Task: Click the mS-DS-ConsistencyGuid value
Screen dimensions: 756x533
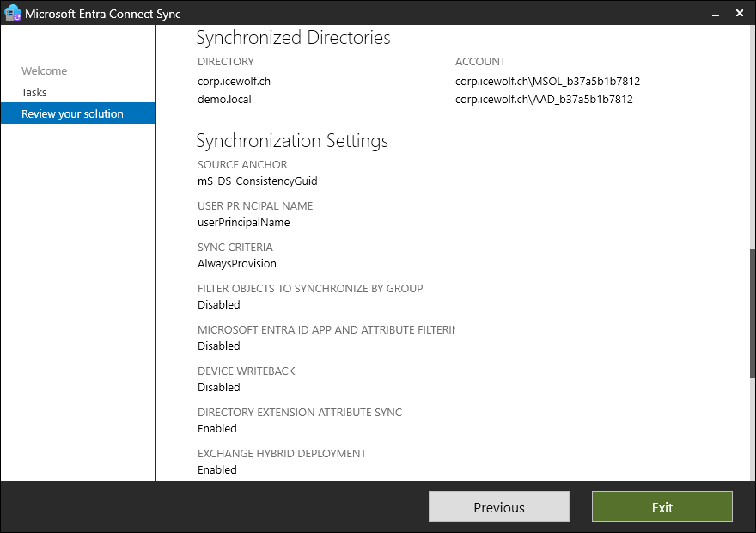Action: tap(258, 181)
